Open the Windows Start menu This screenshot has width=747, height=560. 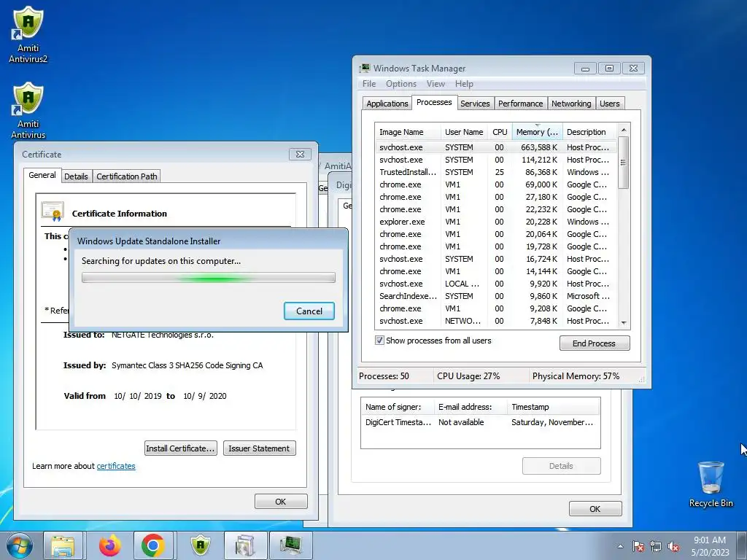20,545
